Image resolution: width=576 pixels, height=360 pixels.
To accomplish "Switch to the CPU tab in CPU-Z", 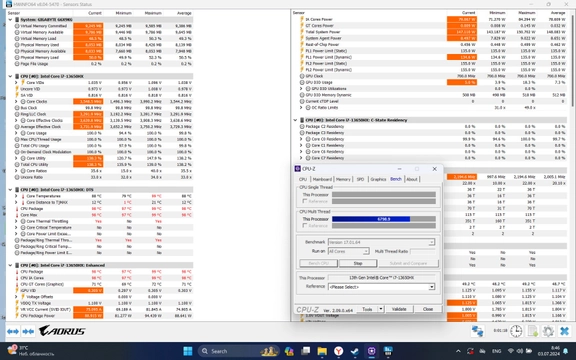I will (x=303, y=179).
